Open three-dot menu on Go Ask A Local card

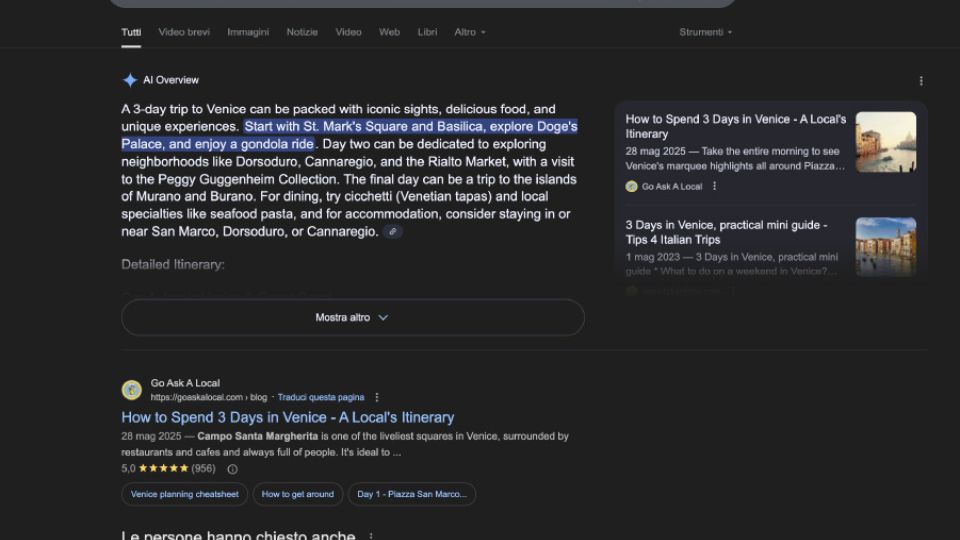[714, 186]
